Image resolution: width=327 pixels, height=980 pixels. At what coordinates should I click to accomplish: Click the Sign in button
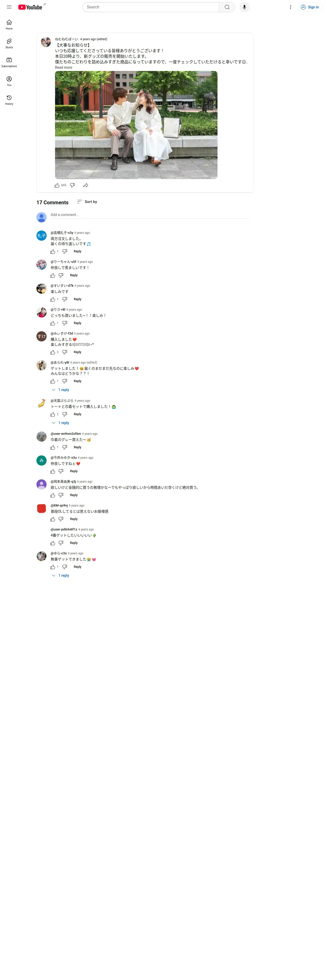click(310, 7)
